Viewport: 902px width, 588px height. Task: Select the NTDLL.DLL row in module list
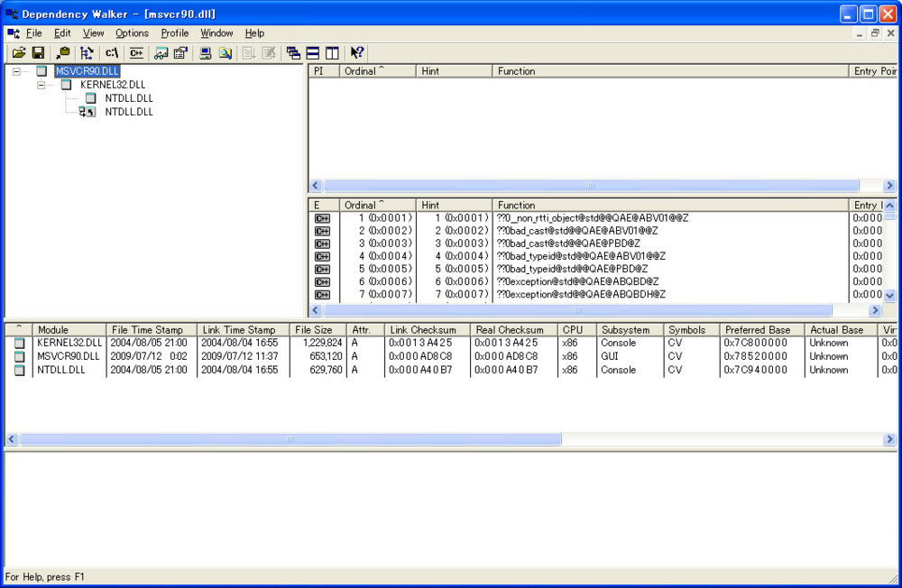pos(63,370)
